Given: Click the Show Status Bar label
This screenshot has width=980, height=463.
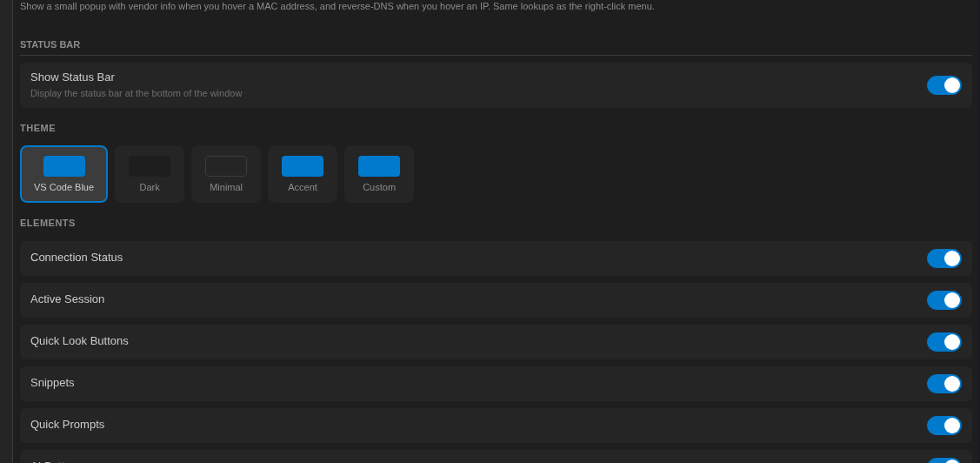Looking at the screenshot, I should pyautogui.click(x=72, y=77).
